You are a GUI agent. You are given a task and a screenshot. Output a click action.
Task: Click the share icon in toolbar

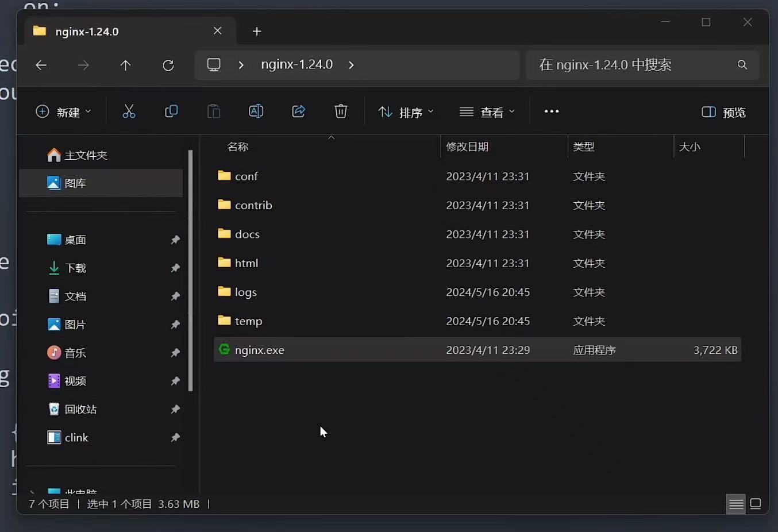click(299, 111)
